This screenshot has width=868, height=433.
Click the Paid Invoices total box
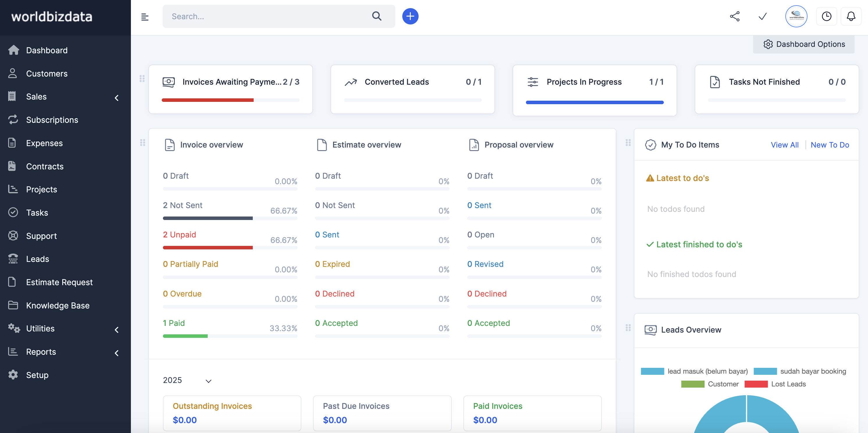point(532,413)
